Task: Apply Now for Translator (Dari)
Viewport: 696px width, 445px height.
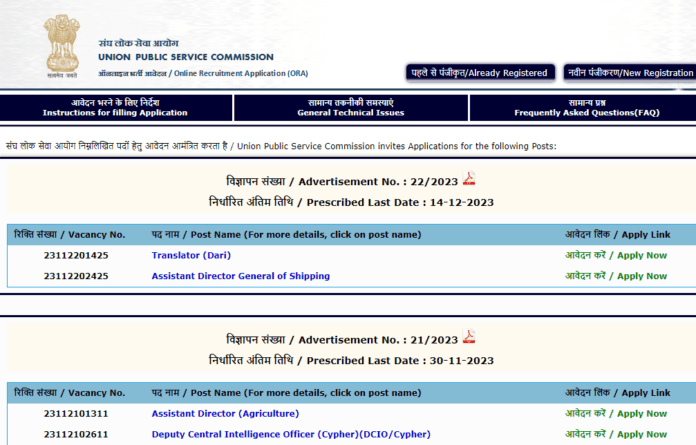Action: pos(616,256)
